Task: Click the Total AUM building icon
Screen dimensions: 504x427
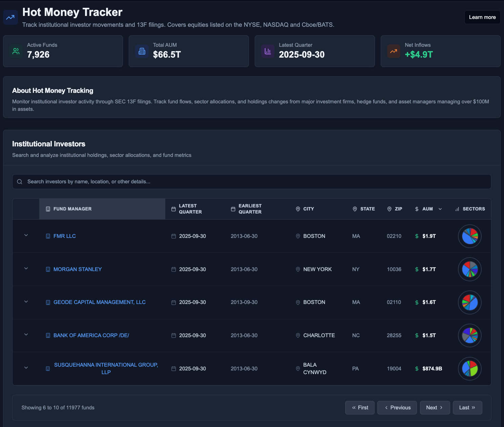Action: pos(142,51)
